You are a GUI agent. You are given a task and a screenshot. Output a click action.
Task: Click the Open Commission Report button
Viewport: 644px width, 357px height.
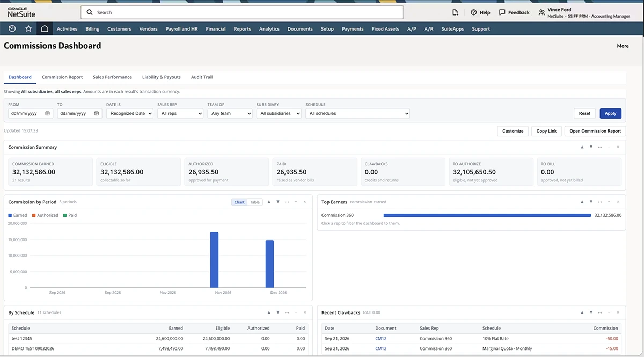(595, 131)
